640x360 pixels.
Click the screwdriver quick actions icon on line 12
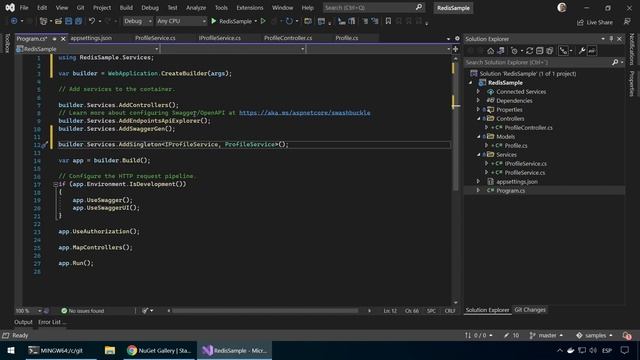[45, 144]
